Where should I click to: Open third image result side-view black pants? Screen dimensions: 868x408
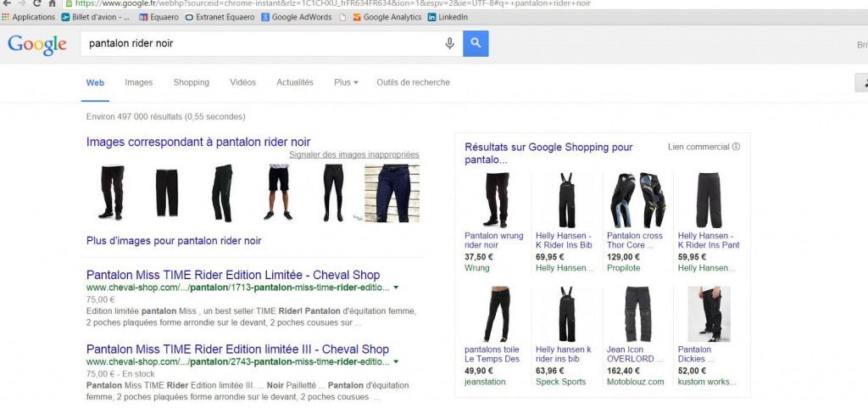[222, 193]
